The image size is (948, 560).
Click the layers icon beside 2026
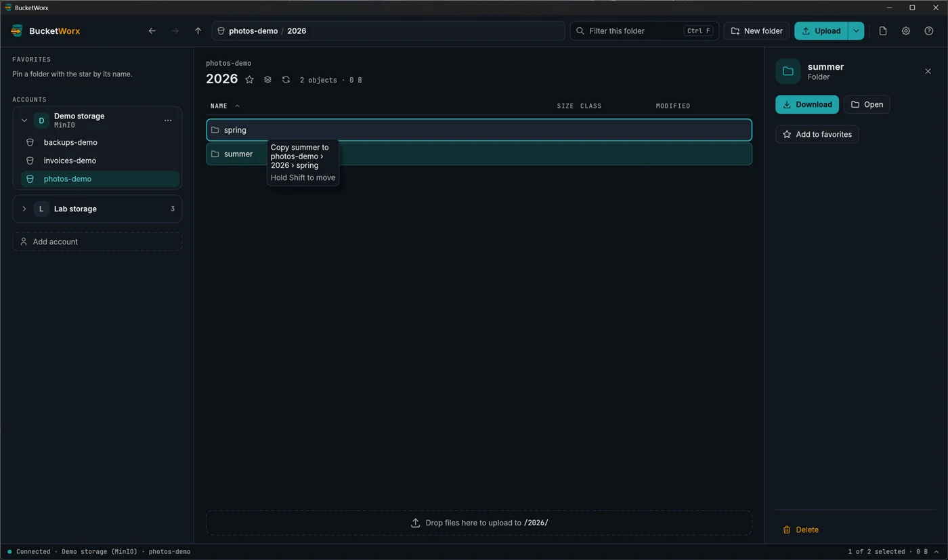pyautogui.click(x=267, y=80)
